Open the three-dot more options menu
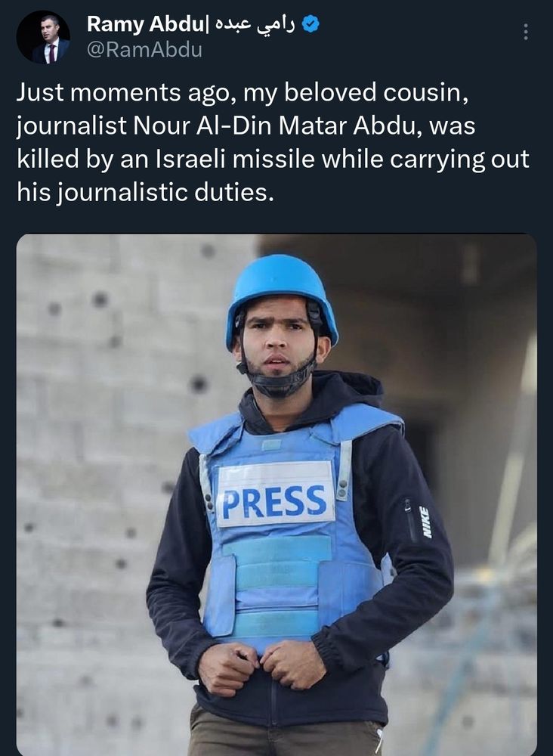This screenshot has height=756, width=553. pyautogui.click(x=526, y=32)
